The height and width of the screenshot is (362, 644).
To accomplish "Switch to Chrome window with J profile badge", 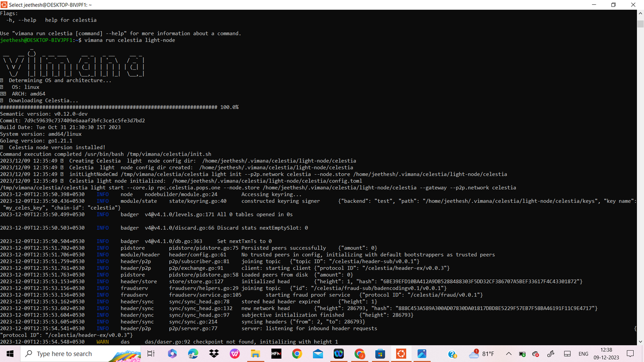I will point(360,354).
